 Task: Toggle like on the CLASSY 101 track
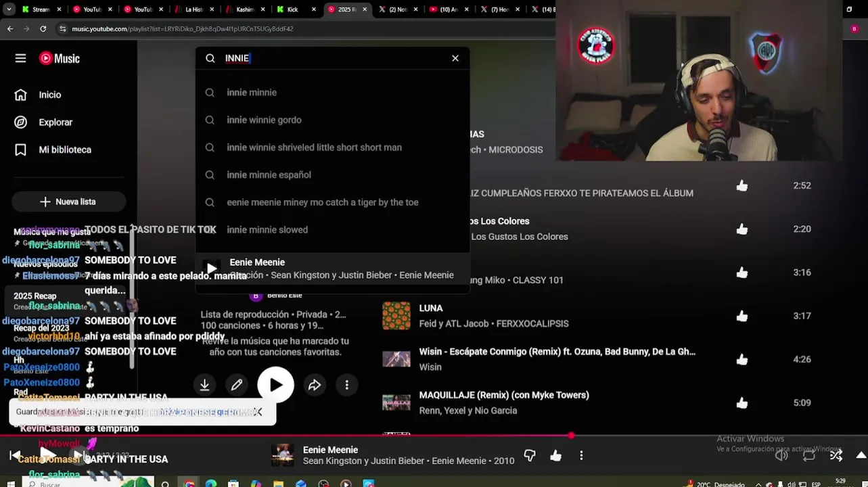point(742,273)
